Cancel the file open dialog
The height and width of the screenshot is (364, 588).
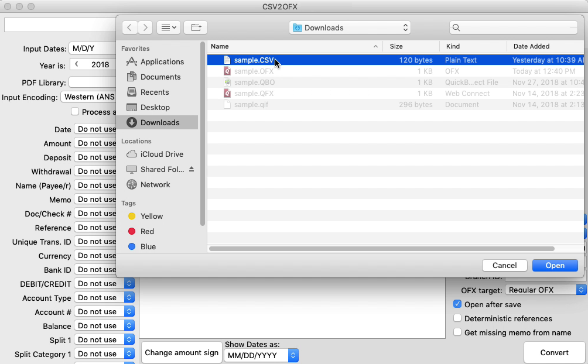tap(504, 266)
